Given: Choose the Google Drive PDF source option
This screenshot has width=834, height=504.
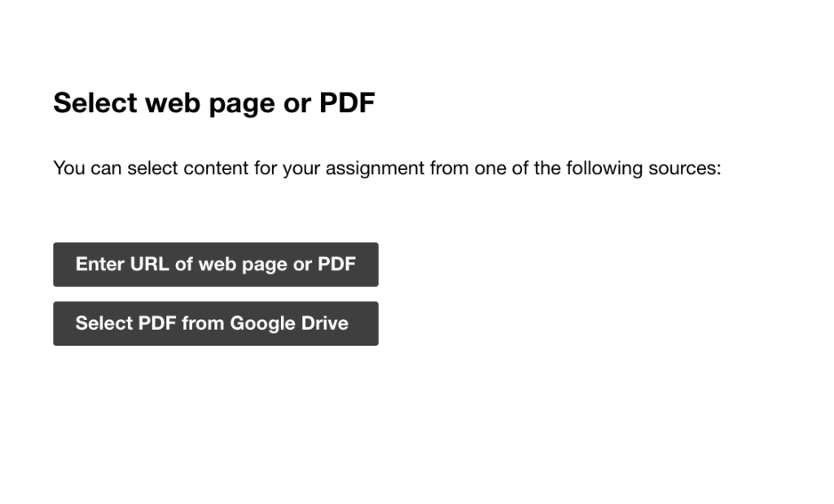Looking at the screenshot, I should pyautogui.click(x=215, y=323).
